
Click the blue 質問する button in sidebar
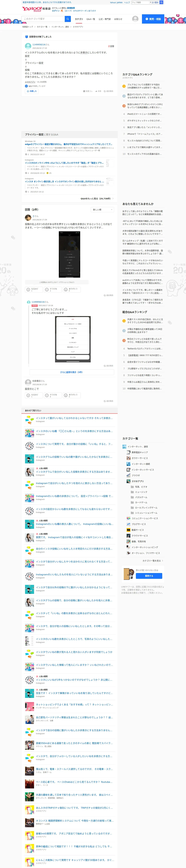[x=149, y=576]
